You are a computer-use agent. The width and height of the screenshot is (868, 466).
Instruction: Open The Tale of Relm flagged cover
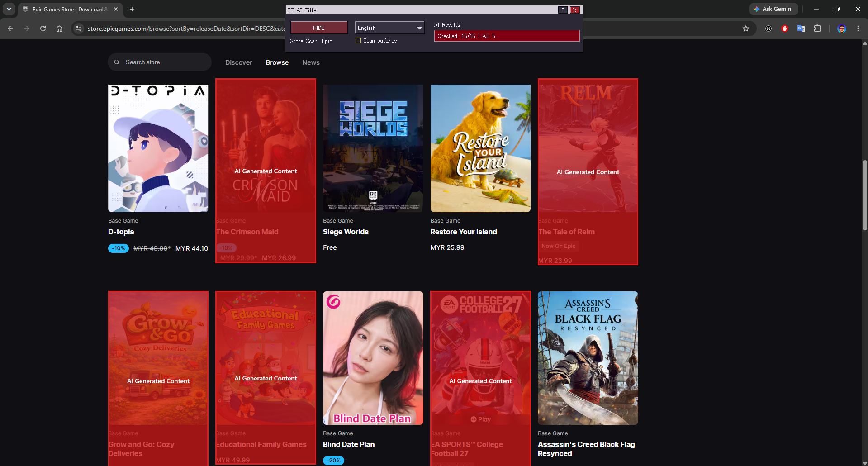coord(588,148)
